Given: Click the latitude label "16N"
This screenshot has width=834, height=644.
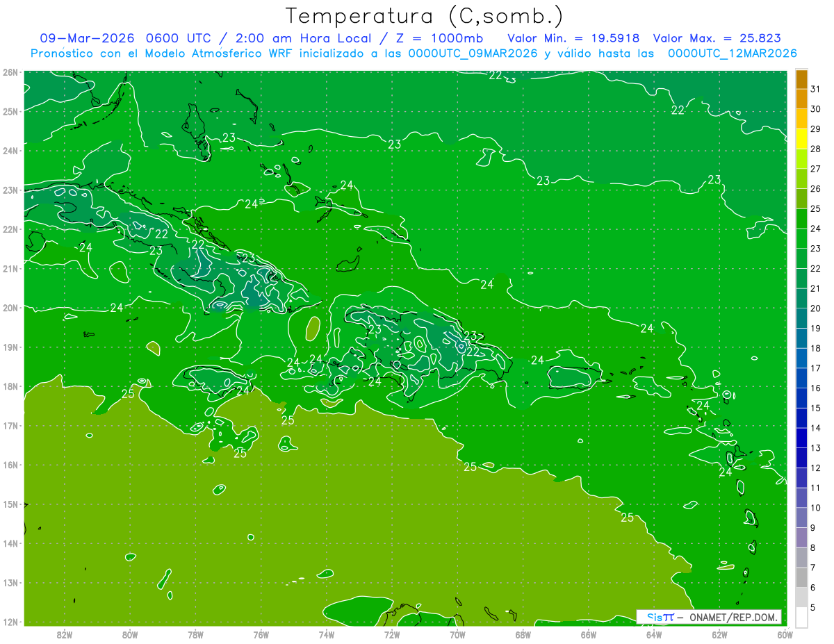Looking at the screenshot, I should pos(10,465).
